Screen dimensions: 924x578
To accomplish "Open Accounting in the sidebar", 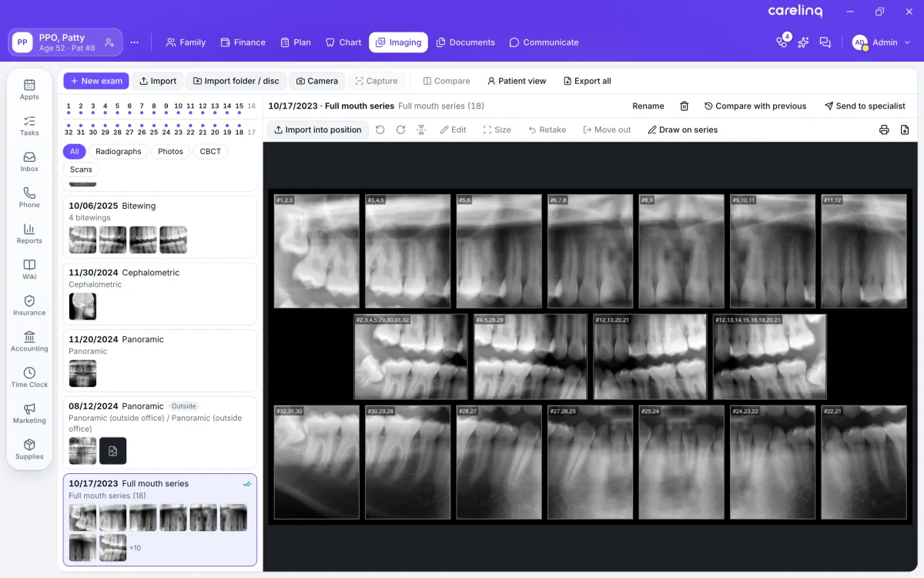I will pos(29,341).
